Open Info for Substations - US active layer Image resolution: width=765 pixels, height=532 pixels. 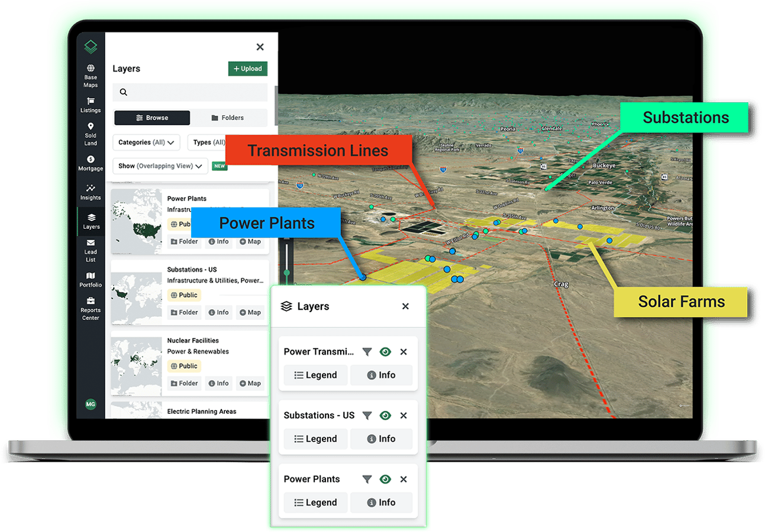[381, 439]
